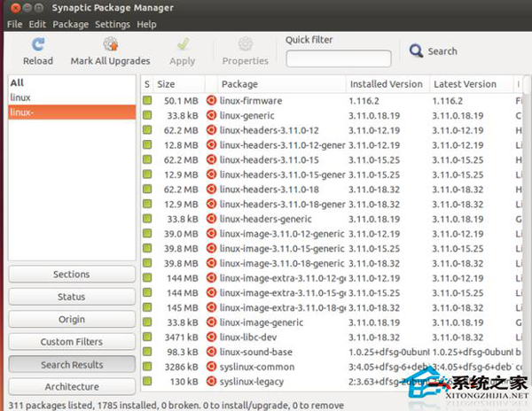The width and height of the screenshot is (532, 411).
Task: Click the Ubuntu logo icon beside linux-image-generic
Action: tap(211, 322)
